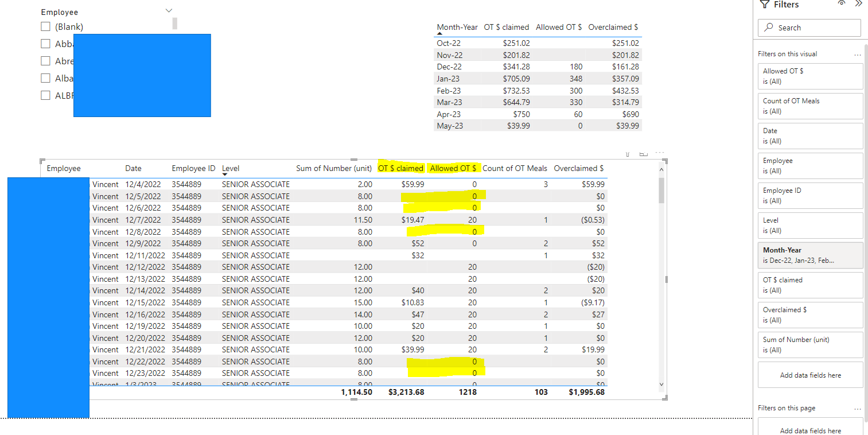Screen dimensions: 868x435
Task: Tick the checkbox for employee starting 'ALB' in capitals
Action: 46,95
